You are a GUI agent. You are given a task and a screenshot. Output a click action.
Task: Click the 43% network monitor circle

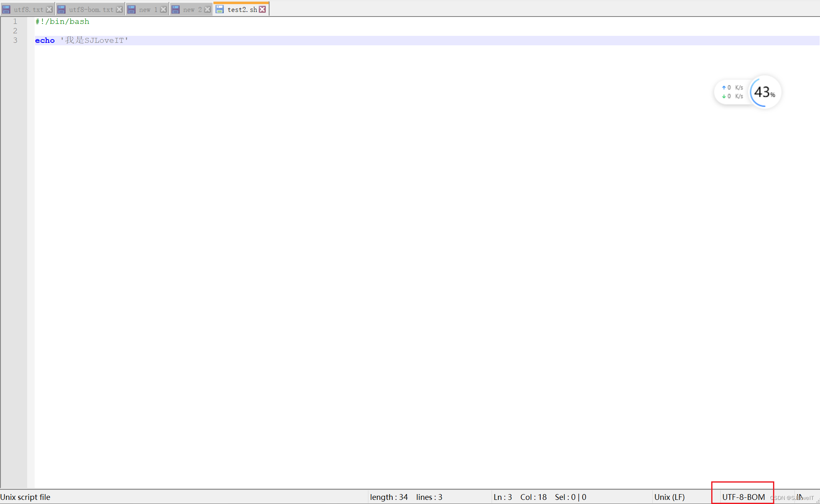click(x=764, y=92)
